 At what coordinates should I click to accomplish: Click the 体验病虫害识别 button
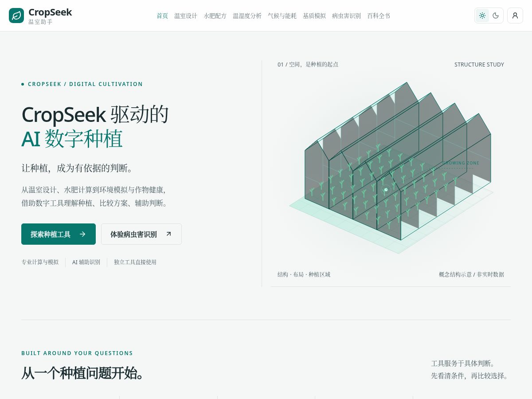[141, 234]
